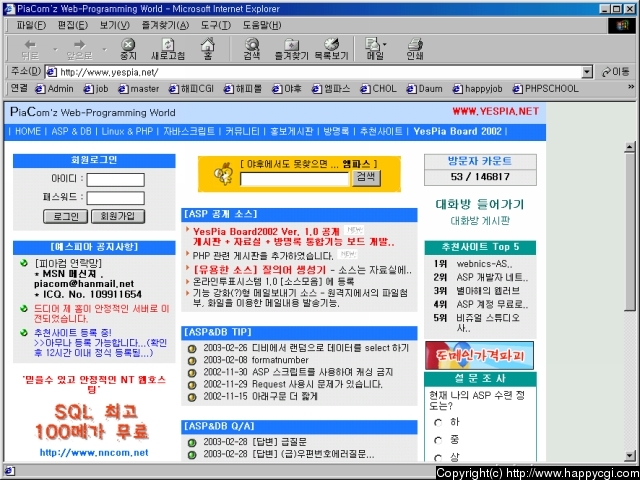Open the master links bar shortcut
This screenshot has width=640, height=480.
pyautogui.click(x=138, y=89)
